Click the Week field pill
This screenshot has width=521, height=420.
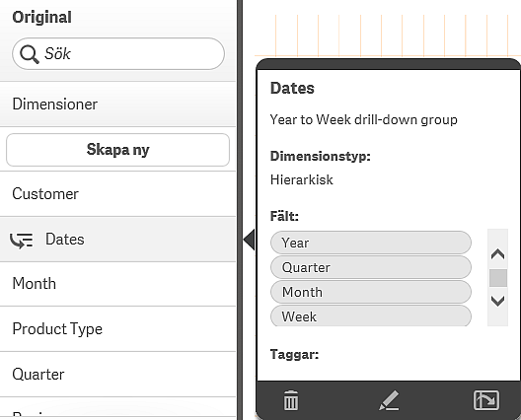(371, 315)
